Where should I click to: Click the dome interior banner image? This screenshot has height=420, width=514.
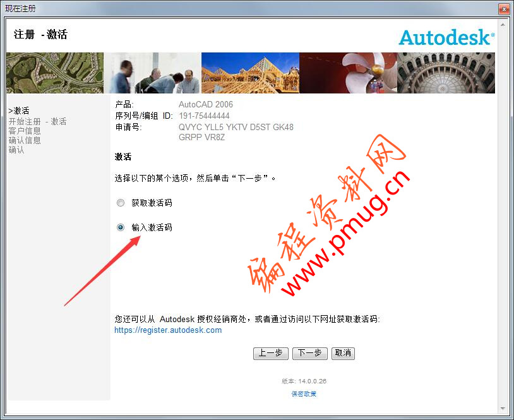coord(446,73)
